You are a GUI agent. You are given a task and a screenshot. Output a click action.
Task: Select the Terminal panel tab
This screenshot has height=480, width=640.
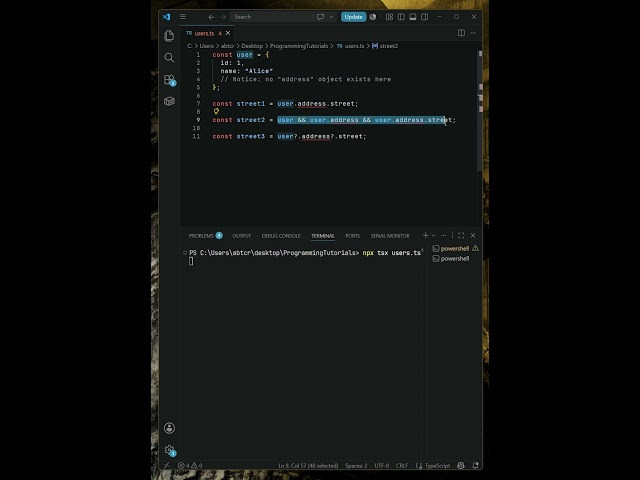[x=323, y=236]
